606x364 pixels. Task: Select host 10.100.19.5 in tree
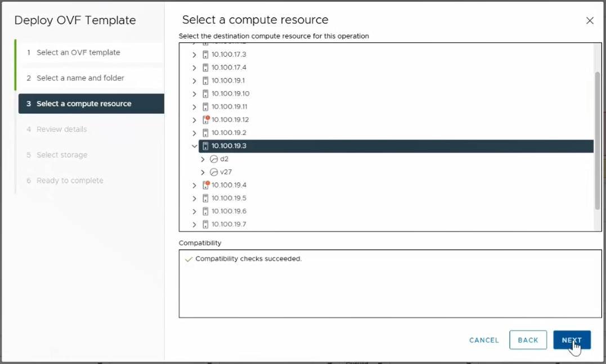tap(229, 199)
